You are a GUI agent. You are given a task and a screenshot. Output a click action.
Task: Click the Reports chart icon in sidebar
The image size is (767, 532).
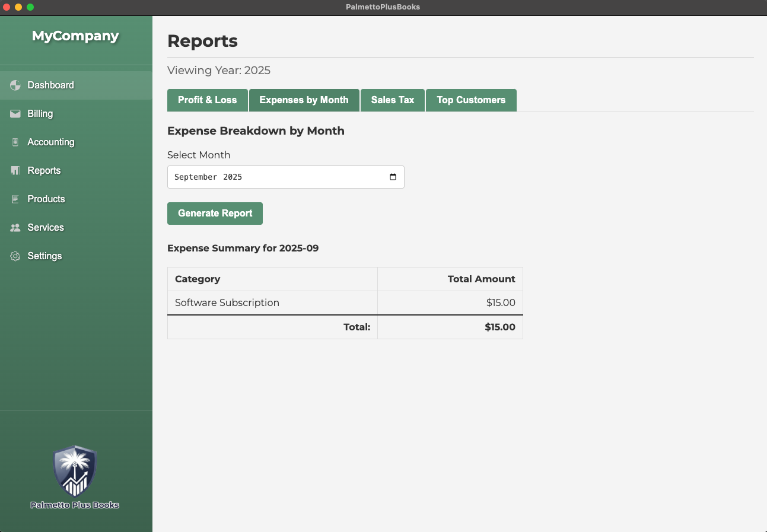tap(15, 171)
